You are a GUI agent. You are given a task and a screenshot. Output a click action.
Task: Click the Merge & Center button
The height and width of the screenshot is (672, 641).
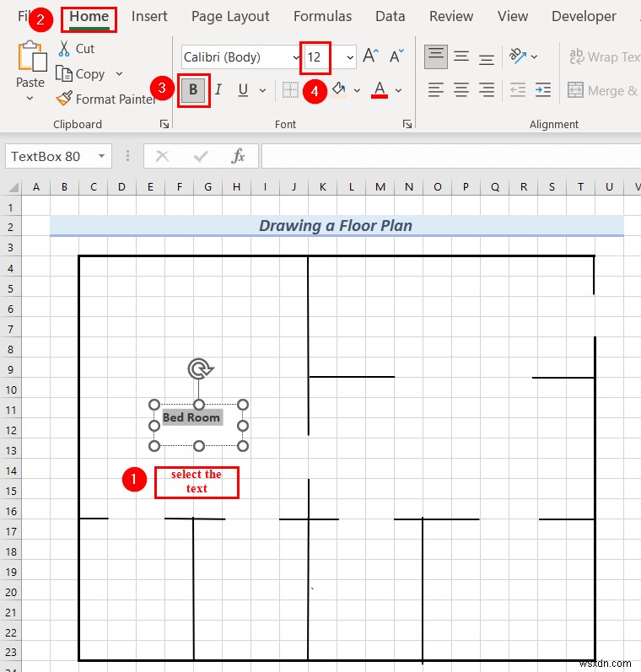coord(602,90)
